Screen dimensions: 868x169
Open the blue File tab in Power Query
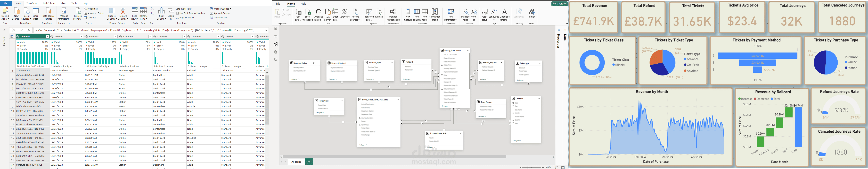(x=6, y=3)
